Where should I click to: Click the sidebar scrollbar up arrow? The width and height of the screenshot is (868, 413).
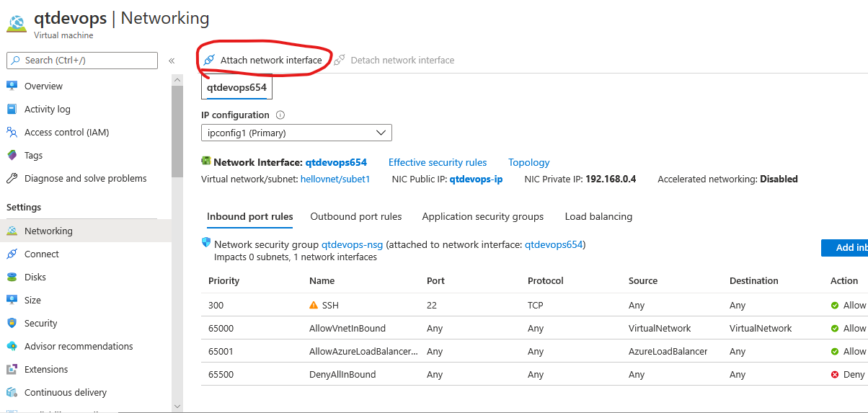pos(177,80)
